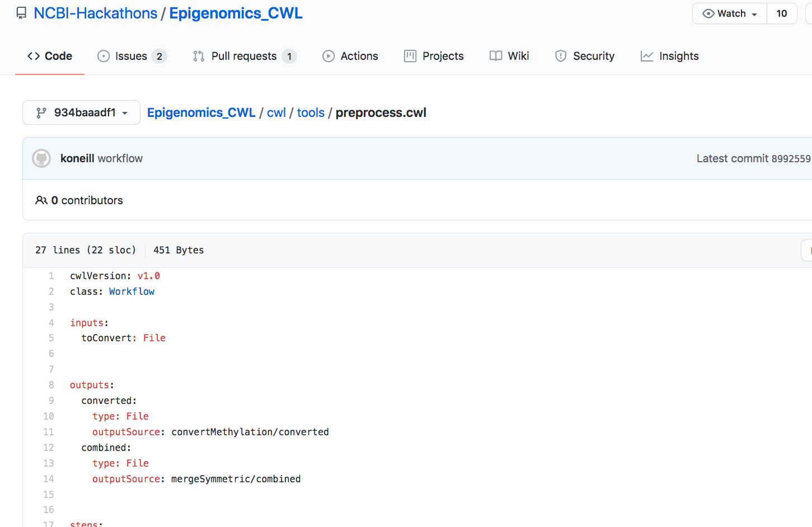Viewport: 812px width, 527px height.
Task: Open the workflow commit message link
Action: tap(120, 158)
